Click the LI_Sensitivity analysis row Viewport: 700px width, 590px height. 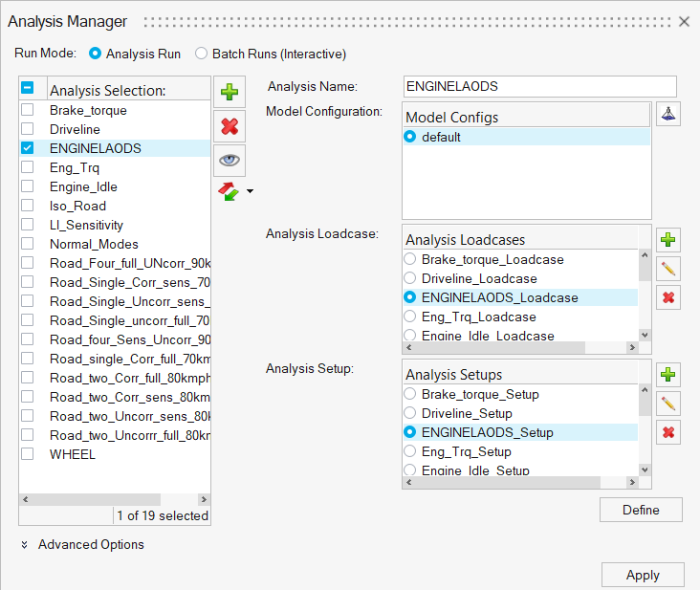tap(115, 225)
